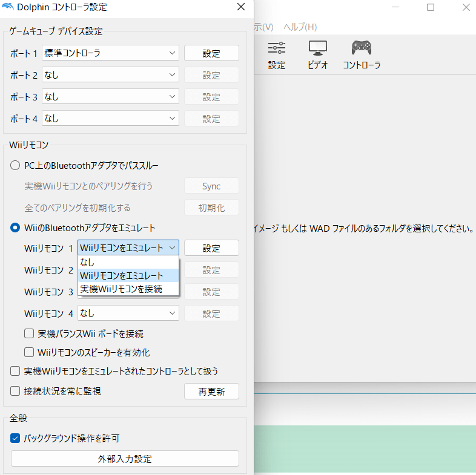Click the Wiiリモコン 2 label
Screen dimensions: 476x475
pos(48,270)
